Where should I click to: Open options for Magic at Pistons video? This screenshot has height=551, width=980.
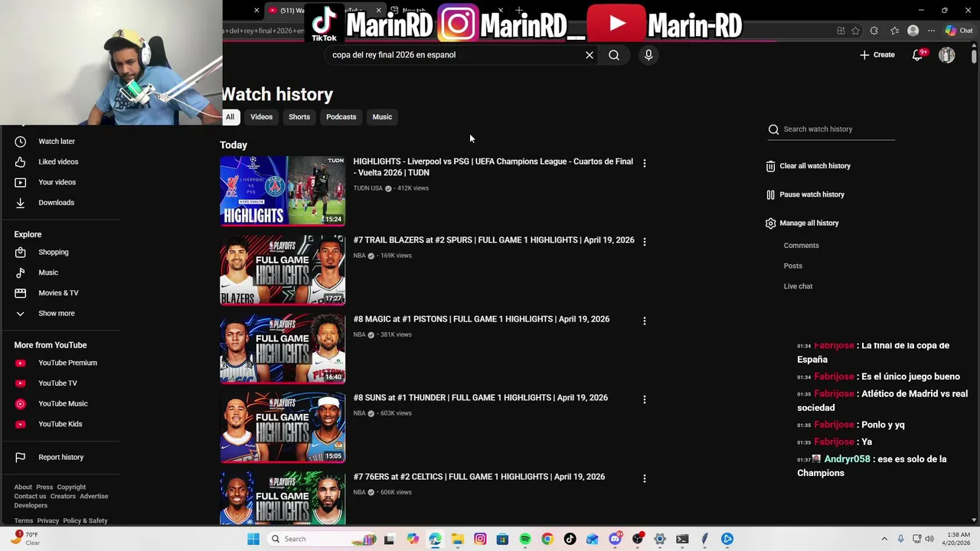click(645, 321)
